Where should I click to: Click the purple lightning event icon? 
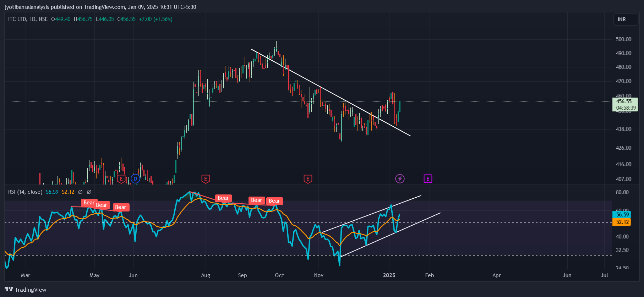point(400,179)
